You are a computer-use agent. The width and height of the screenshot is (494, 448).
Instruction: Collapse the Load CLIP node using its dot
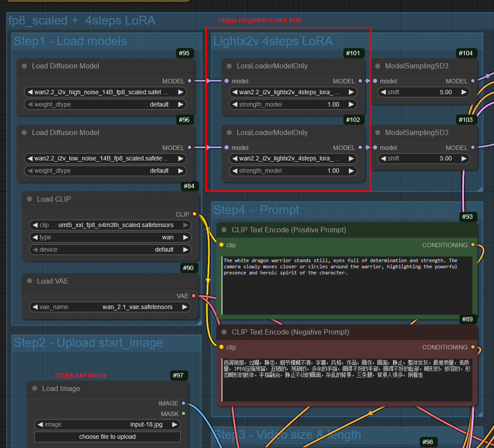pos(30,199)
